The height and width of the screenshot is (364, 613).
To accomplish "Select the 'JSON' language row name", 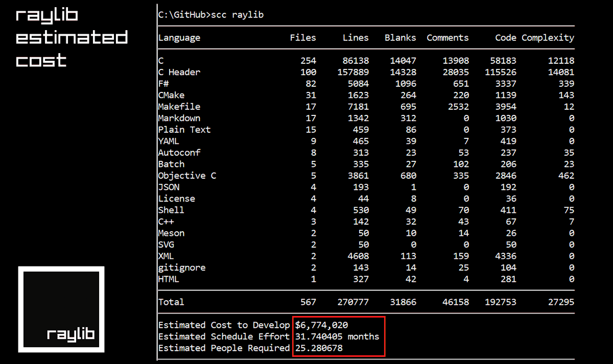I will (169, 187).
